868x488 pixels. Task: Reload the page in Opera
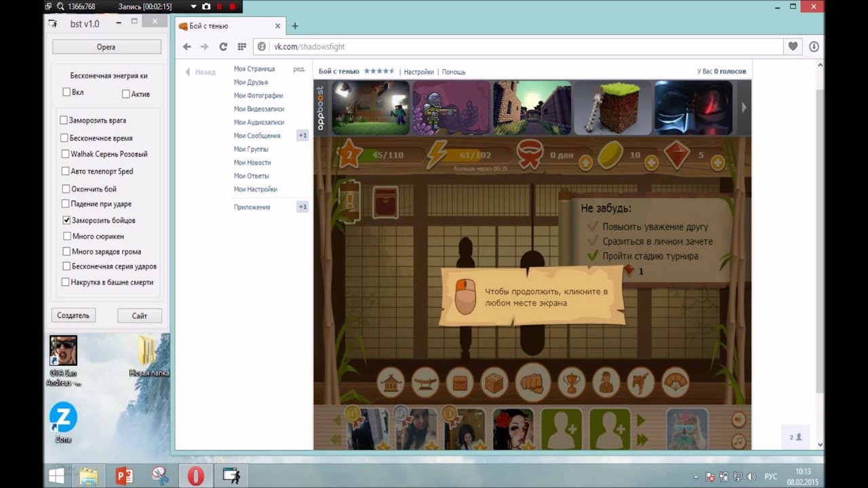[223, 47]
